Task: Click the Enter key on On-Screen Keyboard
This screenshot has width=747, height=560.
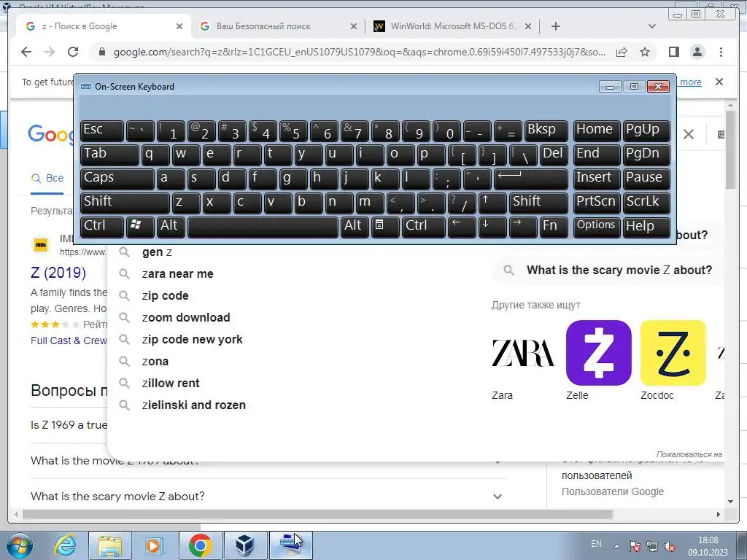Action: click(x=531, y=179)
